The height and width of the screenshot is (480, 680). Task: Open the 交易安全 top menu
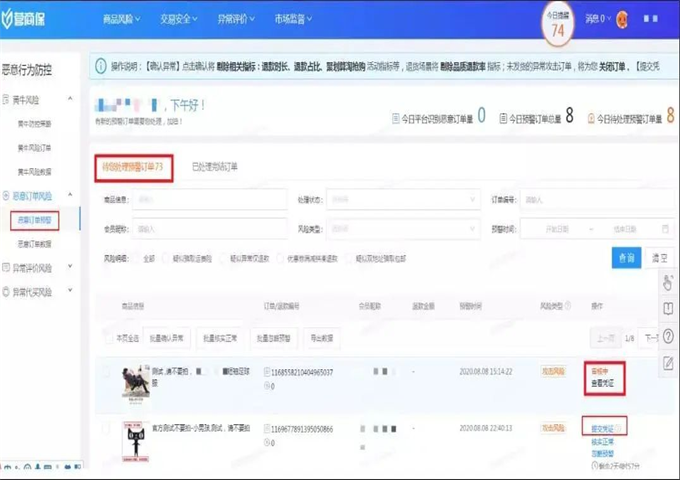(x=179, y=19)
